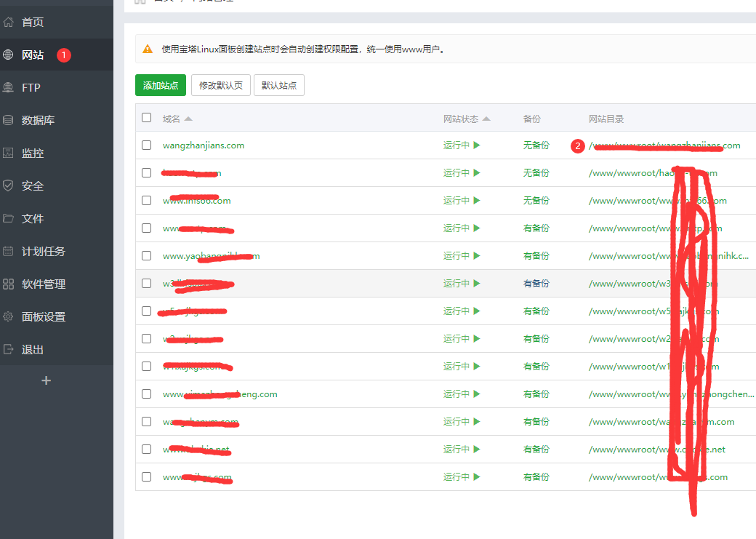Open the 监控 monitoring panel

(x=32, y=153)
